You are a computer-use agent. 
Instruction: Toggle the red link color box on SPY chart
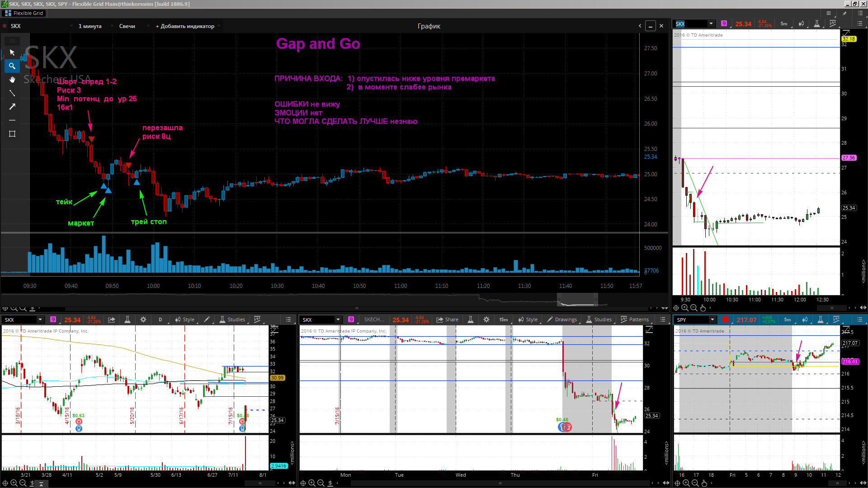coord(726,319)
